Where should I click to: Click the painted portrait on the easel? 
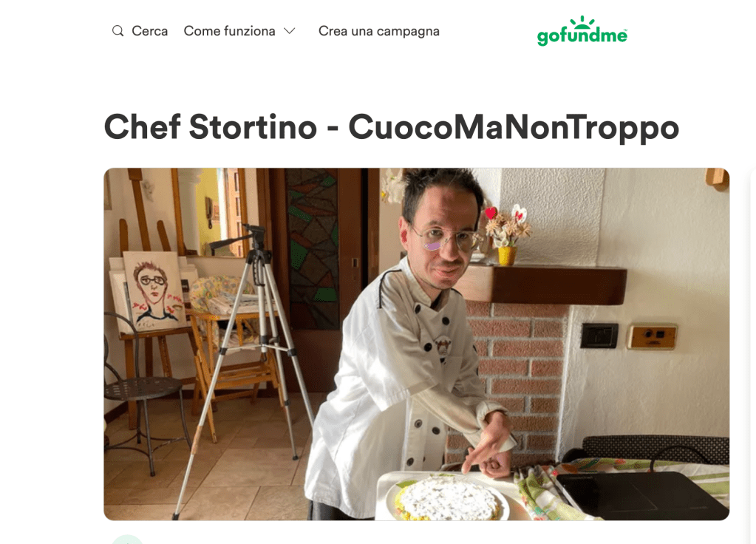(x=154, y=290)
